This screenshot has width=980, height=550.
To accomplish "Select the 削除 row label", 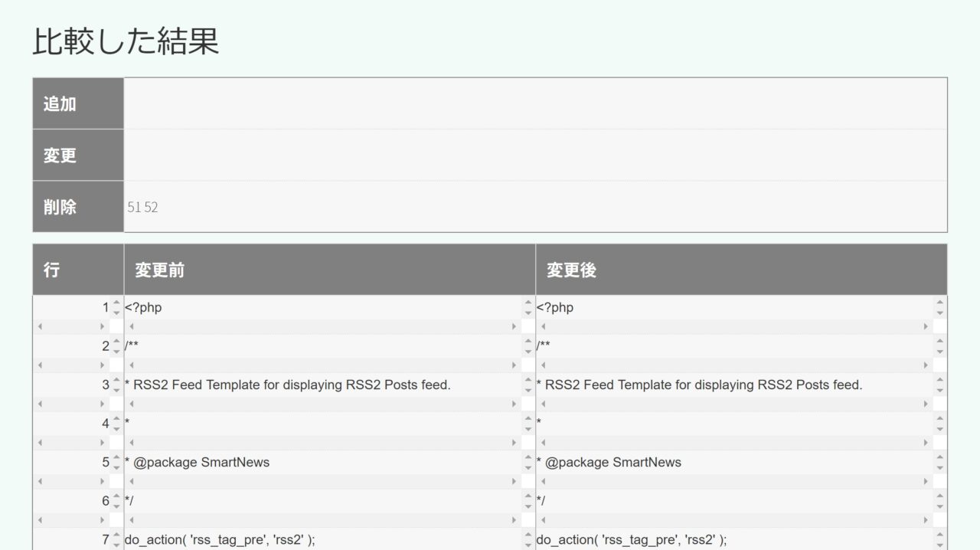I will (x=77, y=207).
